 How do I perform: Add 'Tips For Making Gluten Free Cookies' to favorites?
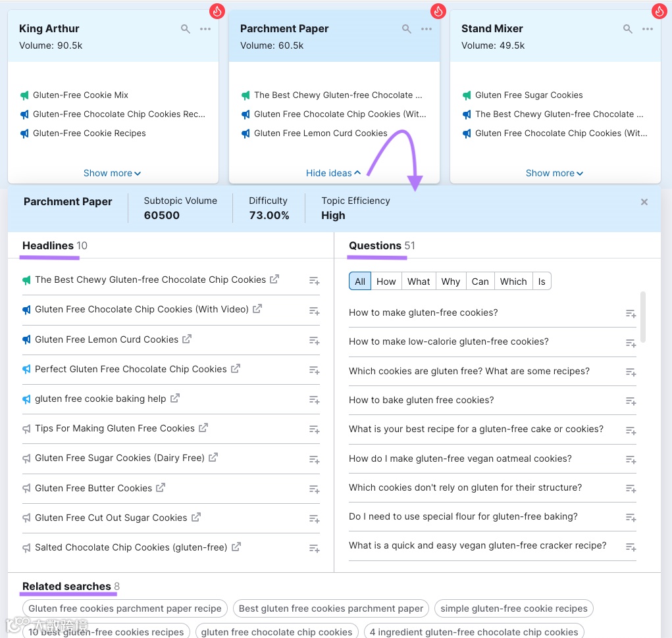click(x=315, y=429)
